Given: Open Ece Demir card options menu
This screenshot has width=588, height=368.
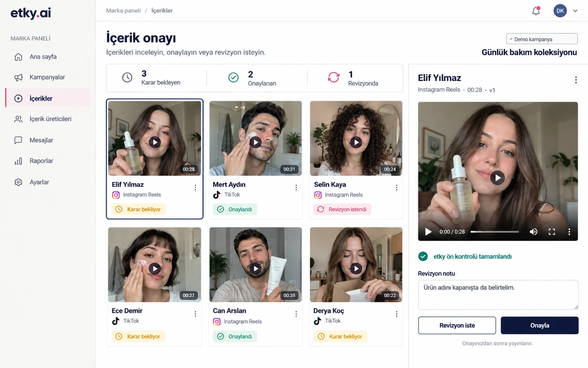Looking at the screenshot, I should tap(195, 314).
